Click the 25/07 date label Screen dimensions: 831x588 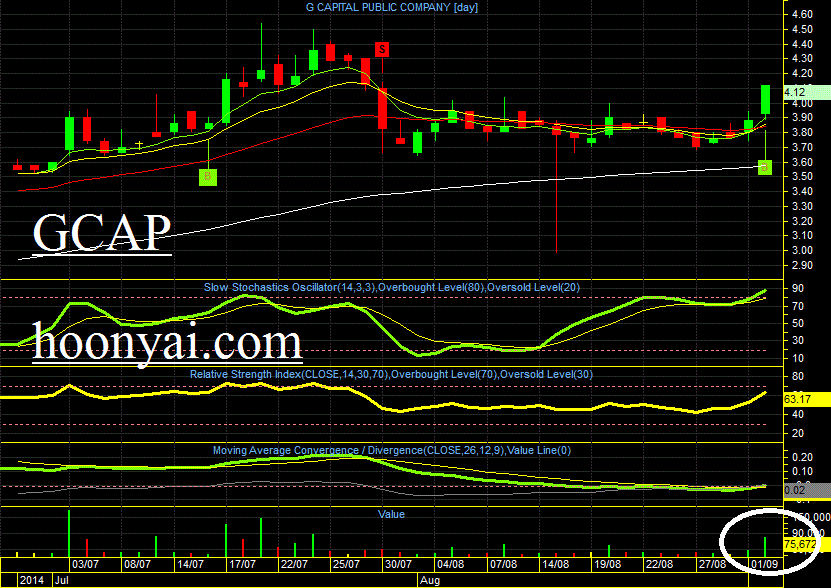347,564
